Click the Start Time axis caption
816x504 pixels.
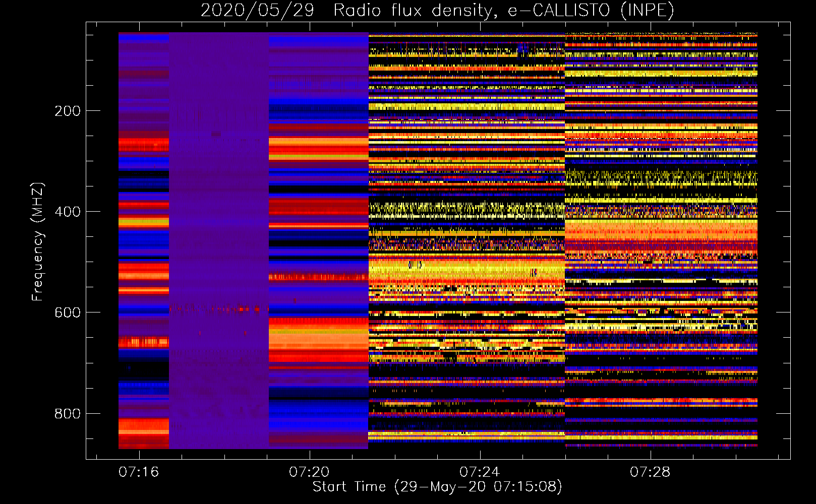(x=437, y=487)
